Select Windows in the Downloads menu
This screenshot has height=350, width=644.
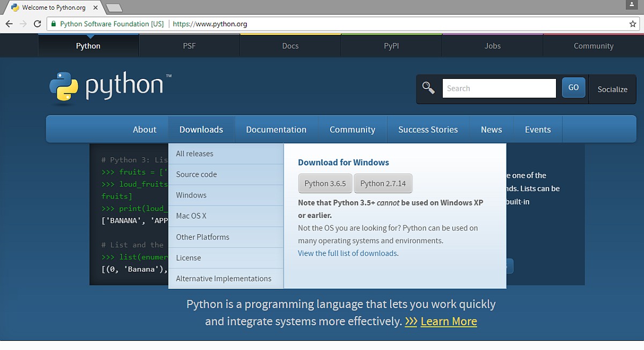(226, 195)
